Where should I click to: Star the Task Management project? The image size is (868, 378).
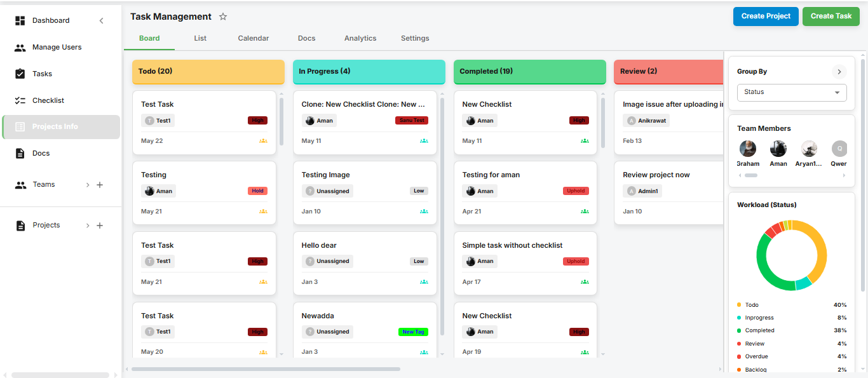[223, 17]
